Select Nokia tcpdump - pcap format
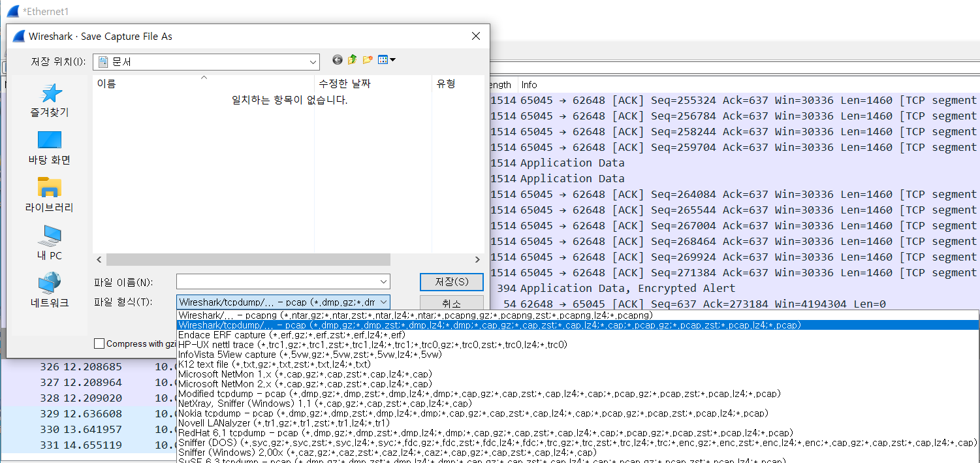980x463 pixels. [x=578, y=413]
